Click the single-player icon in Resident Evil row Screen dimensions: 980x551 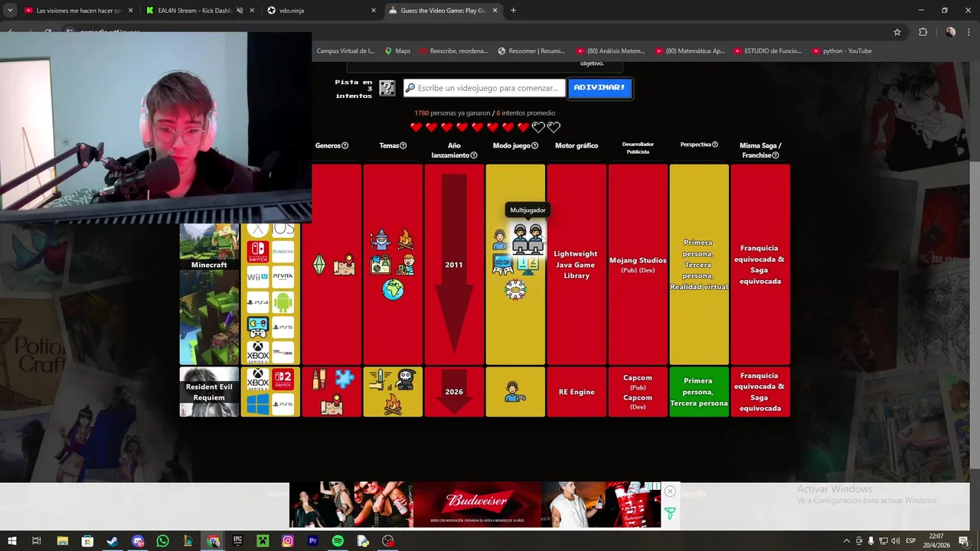(x=515, y=392)
